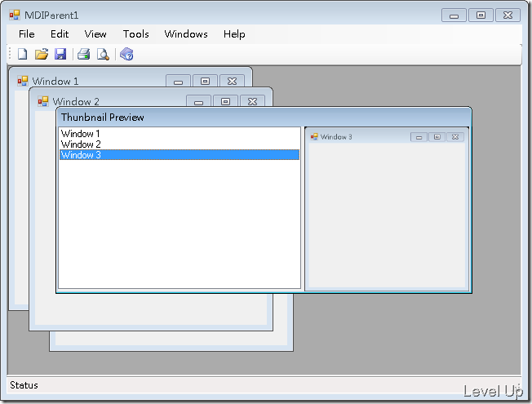This screenshot has width=532, height=404.
Task: Open the Tools menu
Action: pyautogui.click(x=135, y=34)
